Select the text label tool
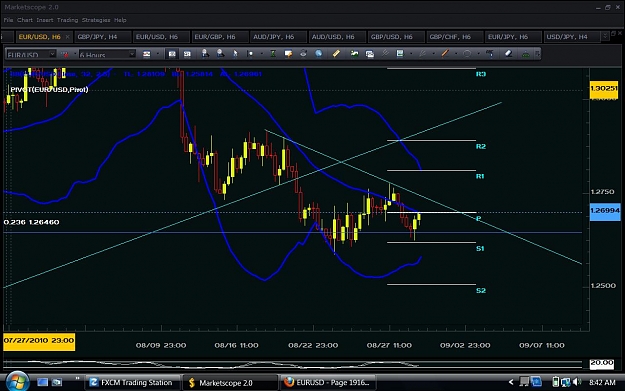 [x=490, y=53]
